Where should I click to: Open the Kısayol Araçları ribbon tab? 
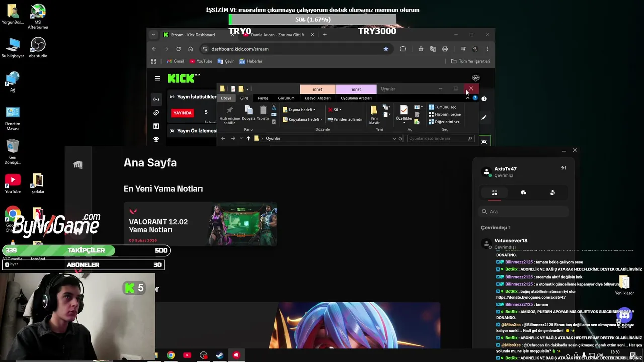[317, 98]
